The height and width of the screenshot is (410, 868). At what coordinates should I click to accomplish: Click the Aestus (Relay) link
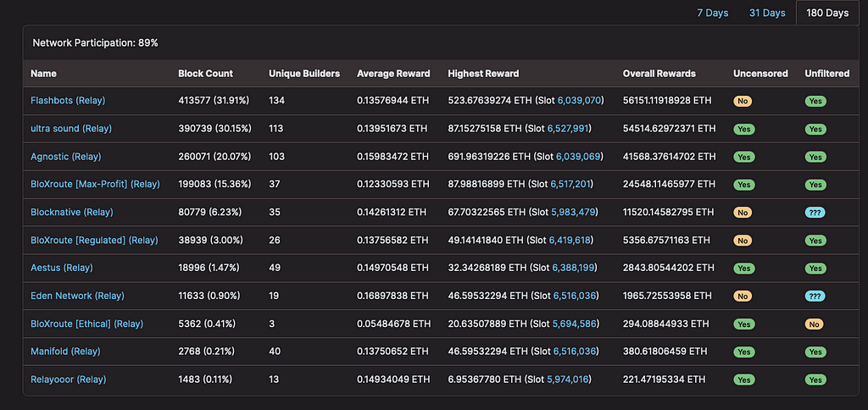61,268
